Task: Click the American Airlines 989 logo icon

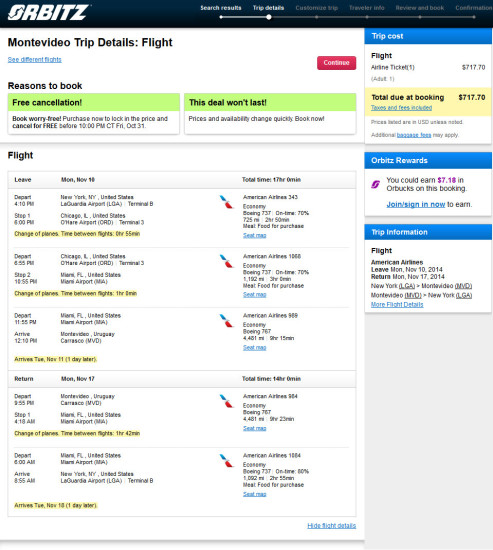Action: 226,321
